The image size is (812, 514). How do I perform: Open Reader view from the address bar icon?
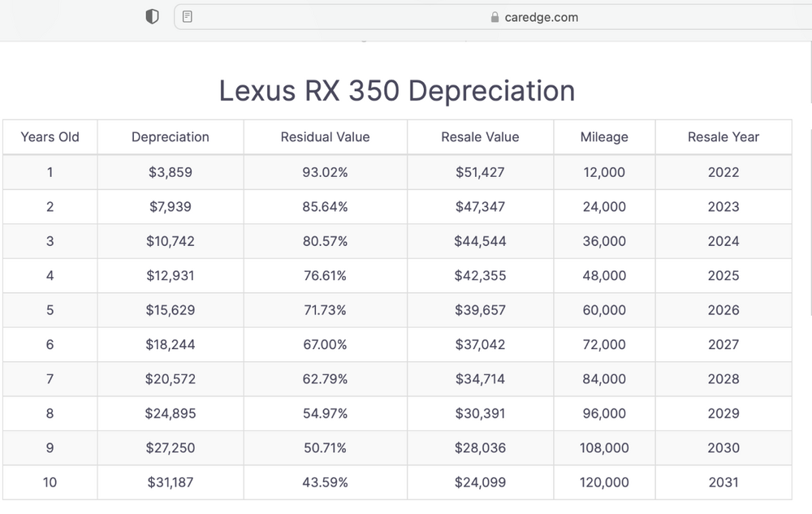(x=188, y=17)
